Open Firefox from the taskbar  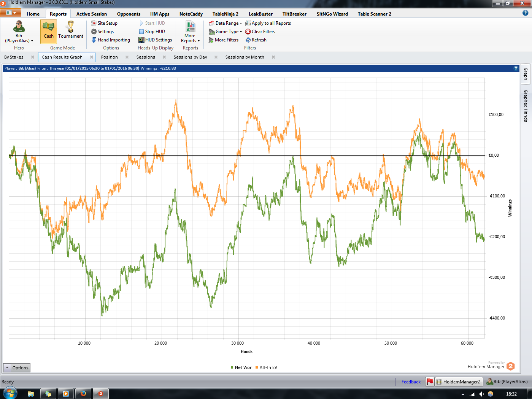pyautogui.click(x=83, y=394)
